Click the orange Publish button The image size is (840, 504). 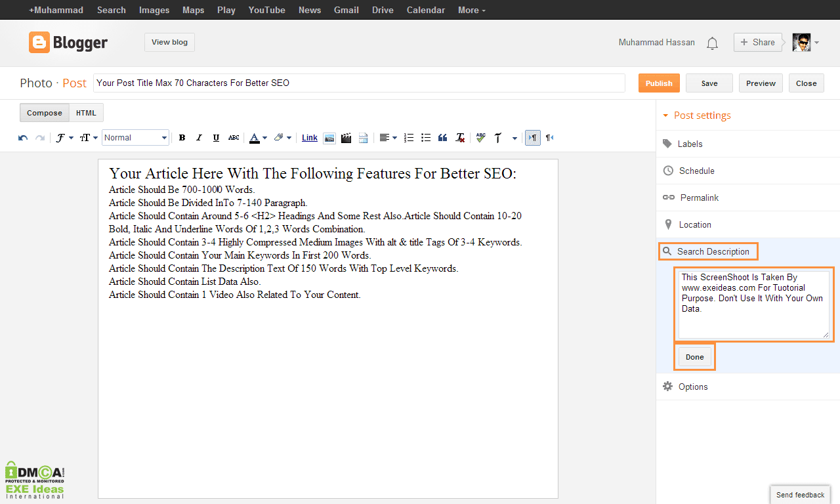point(659,83)
